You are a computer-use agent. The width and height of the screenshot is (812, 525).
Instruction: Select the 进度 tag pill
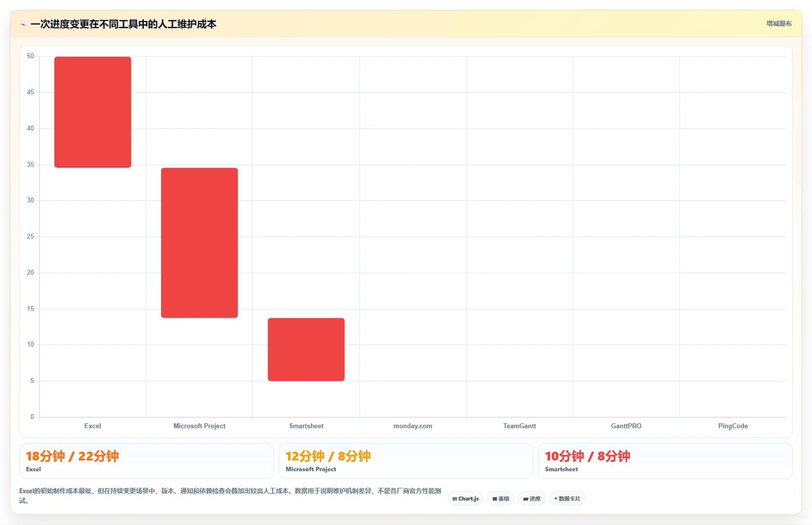click(x=532, y=499)
